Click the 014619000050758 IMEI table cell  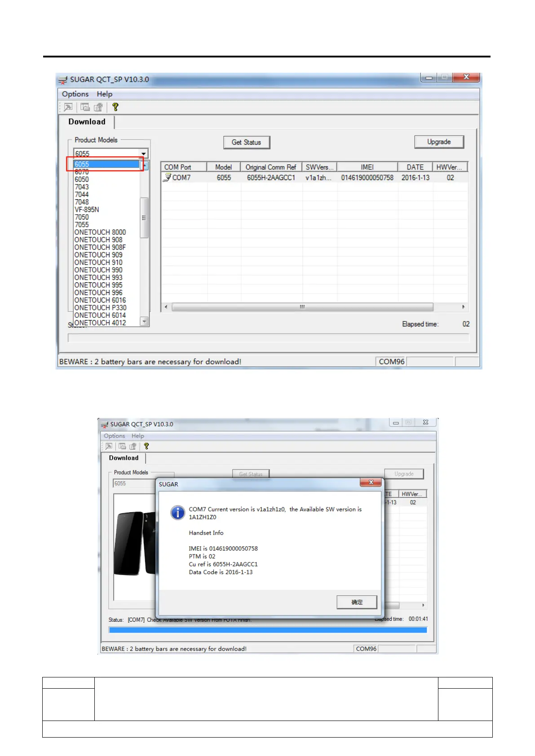[x=367, y=178]
